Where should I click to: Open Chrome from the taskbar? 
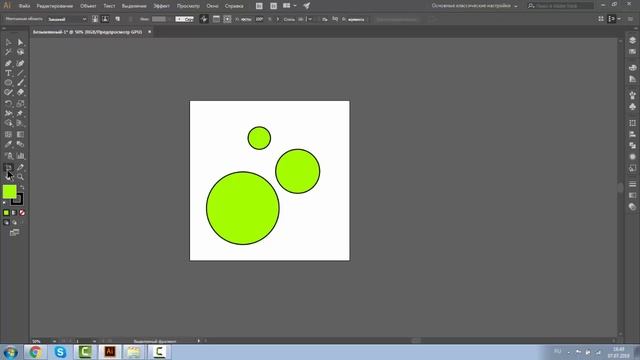(x=35, y=352)
